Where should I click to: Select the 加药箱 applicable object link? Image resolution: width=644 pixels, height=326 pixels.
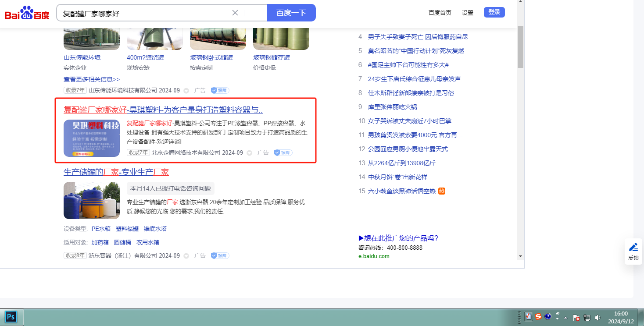click(x=100, y=242)
